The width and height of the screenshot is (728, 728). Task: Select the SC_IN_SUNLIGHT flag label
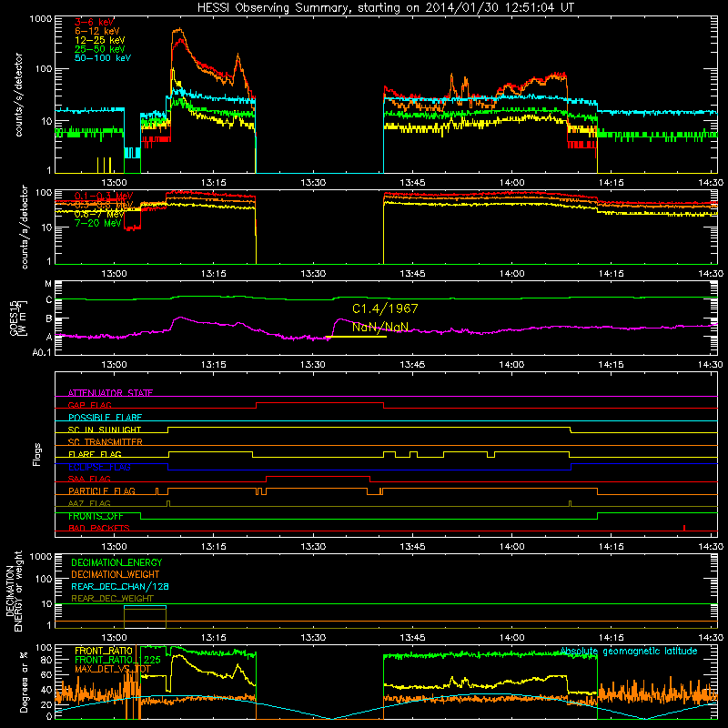(105, 430)
